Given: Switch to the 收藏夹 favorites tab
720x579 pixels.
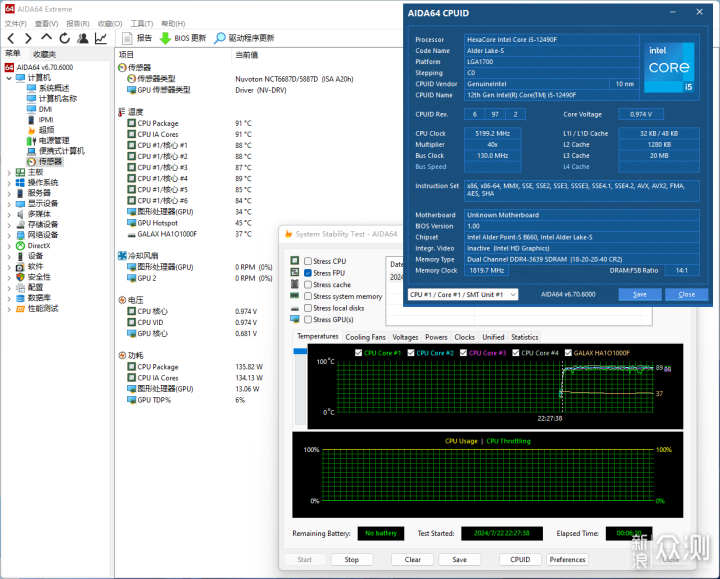Looking at the screenshot, I should click(x=45, y=54).
